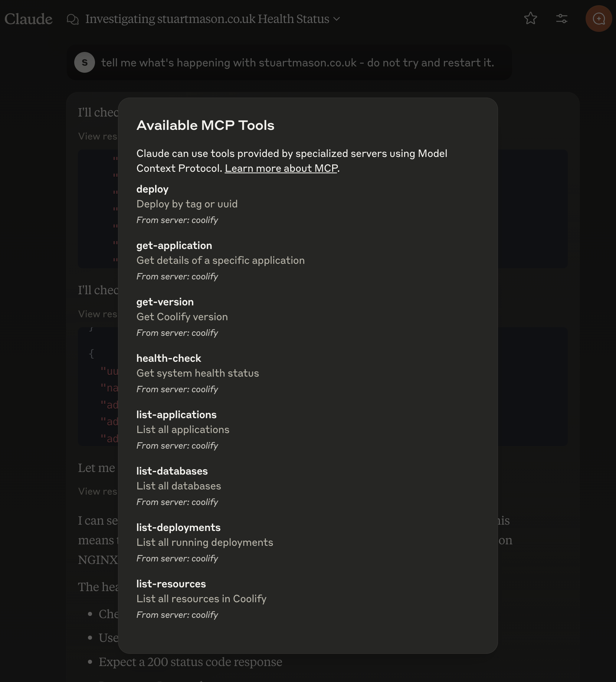Select the get-application tool entry

pos(174,245)
